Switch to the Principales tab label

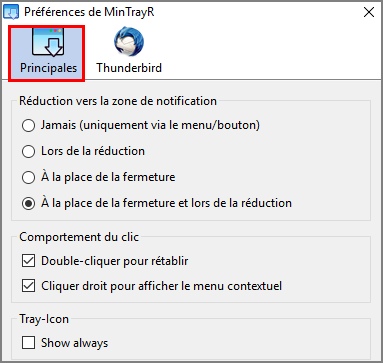(48, 68)
